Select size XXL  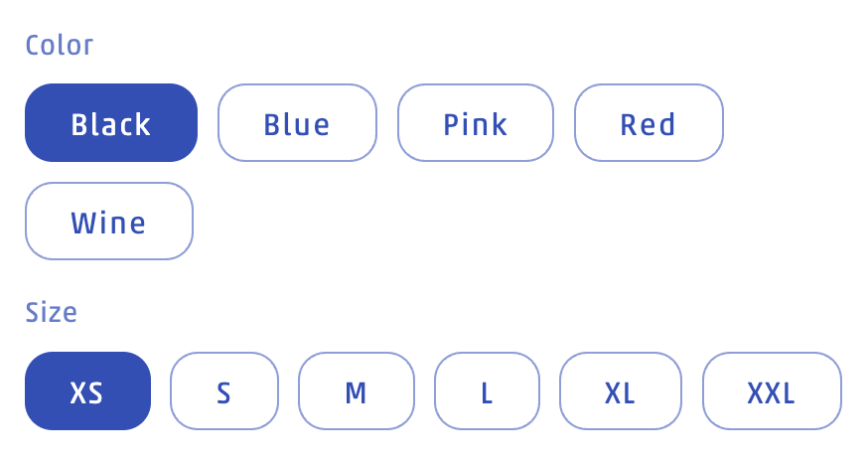772,391
